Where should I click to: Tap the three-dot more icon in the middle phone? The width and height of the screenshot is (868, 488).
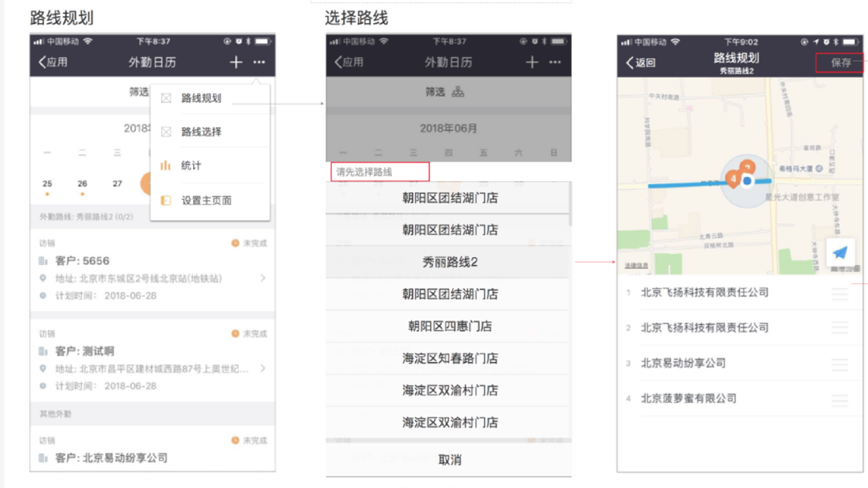pyautogui.click(x=555, y=62)
